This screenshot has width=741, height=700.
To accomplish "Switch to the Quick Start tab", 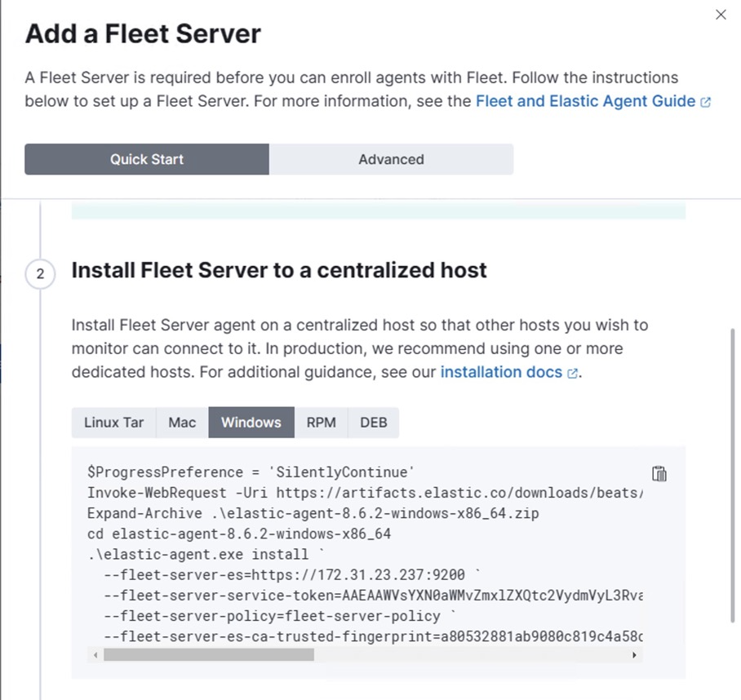I will point(147,159).
